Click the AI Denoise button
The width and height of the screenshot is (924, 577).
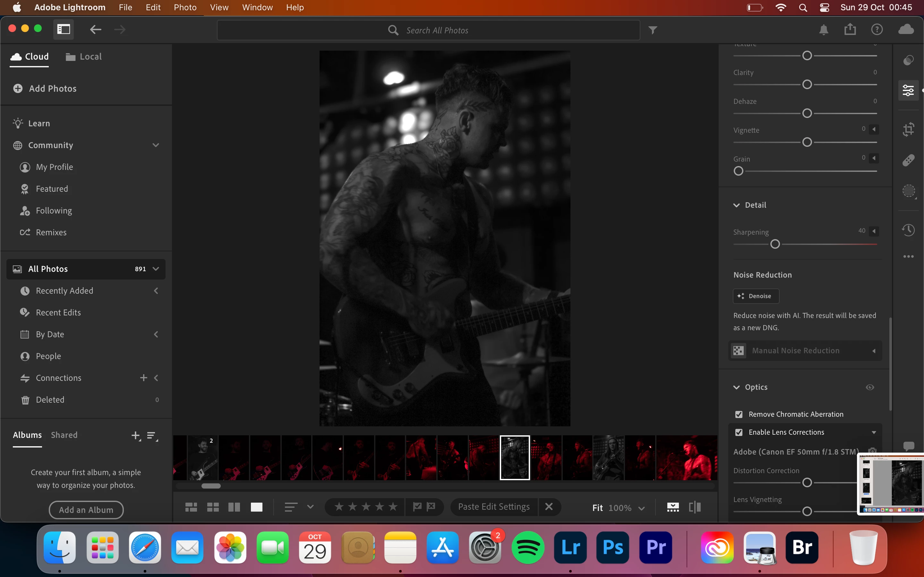pos(755,296)
